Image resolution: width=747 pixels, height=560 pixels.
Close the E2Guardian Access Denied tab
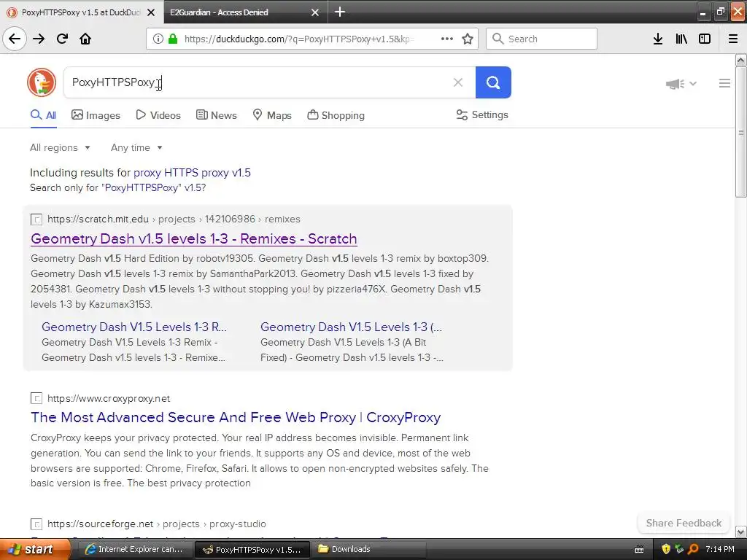click(315, 12)
